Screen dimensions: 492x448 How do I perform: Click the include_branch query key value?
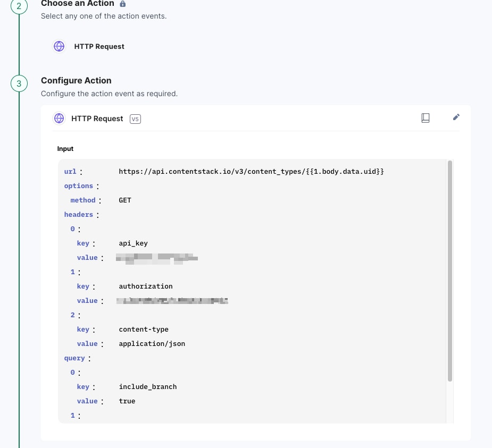(x=148, y=387)
